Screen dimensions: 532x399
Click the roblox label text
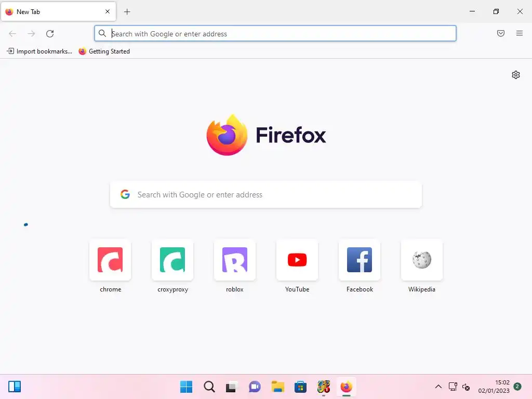click(x=235, y=289)
